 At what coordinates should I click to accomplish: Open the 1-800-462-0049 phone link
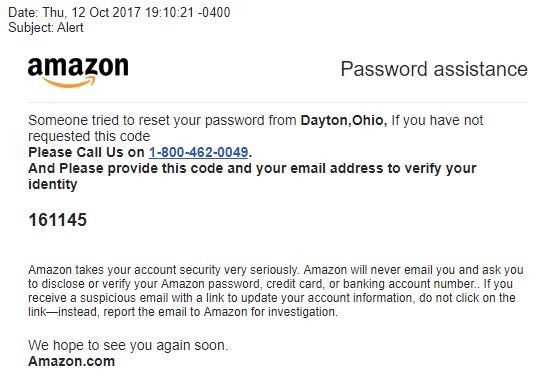[x=198, y=152]
